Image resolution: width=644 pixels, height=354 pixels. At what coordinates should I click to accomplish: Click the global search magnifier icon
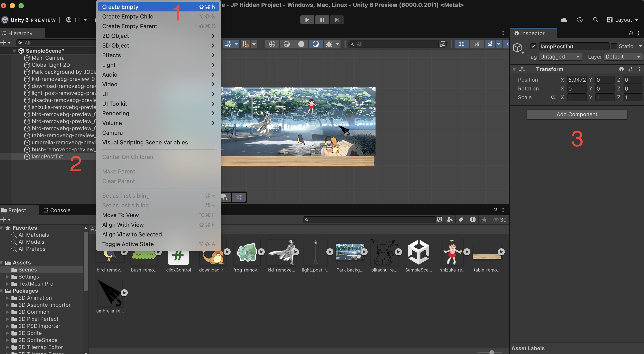pos(596,20)
